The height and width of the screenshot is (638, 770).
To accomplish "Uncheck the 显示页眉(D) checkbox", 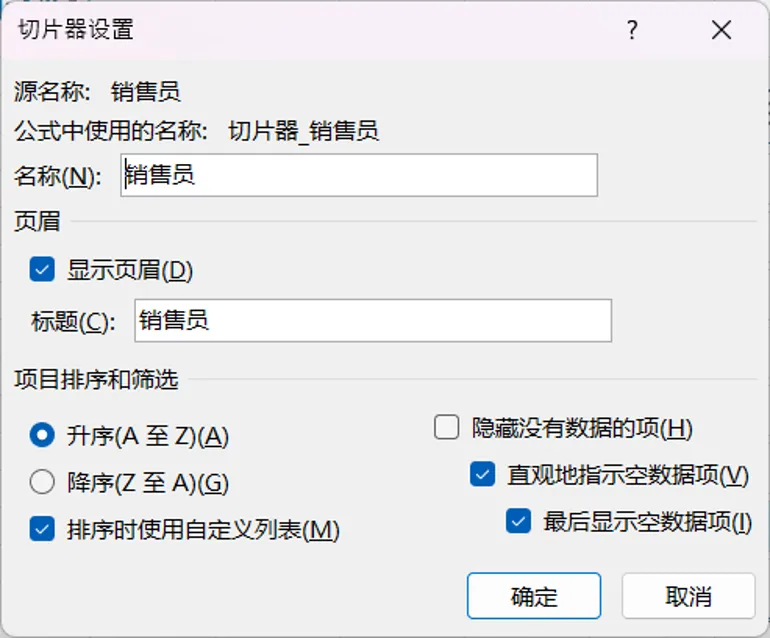I will [x=42, y=270].
